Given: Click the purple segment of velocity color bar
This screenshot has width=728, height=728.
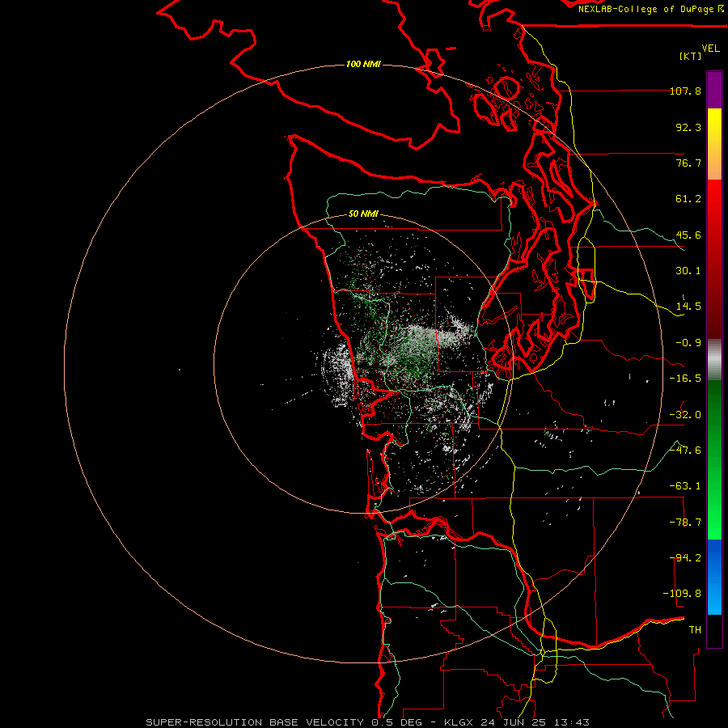Looking at the screenshot, I should (714, 90).
